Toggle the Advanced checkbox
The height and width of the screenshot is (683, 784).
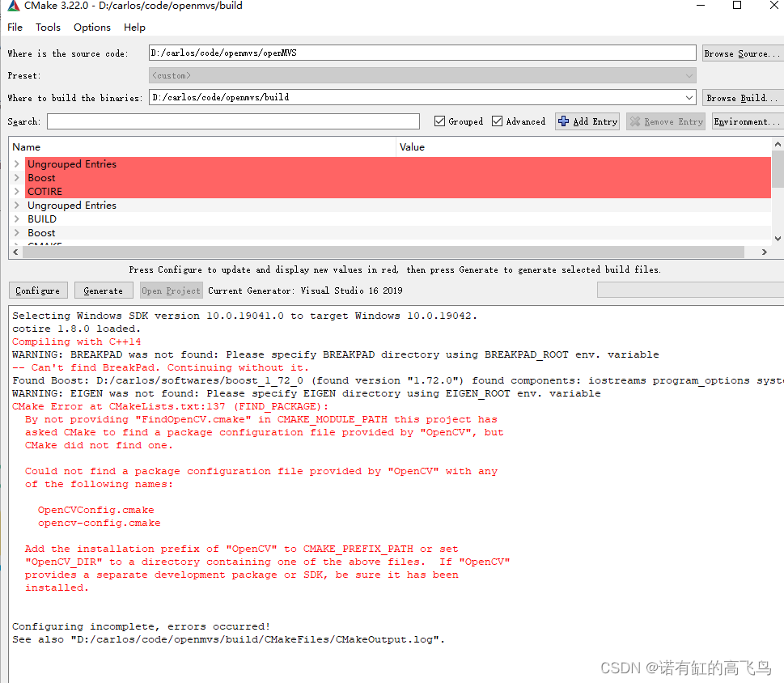pyautogui.click(x=497, y=121)
